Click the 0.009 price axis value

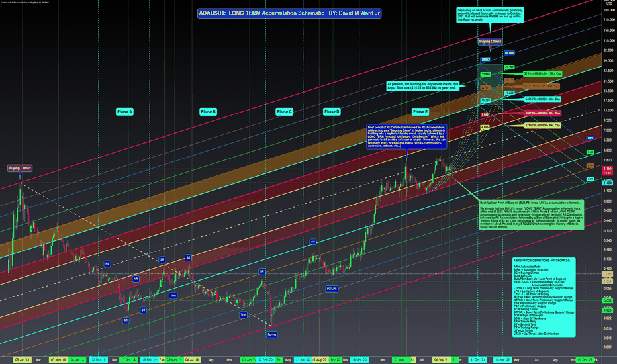point(608,347)
